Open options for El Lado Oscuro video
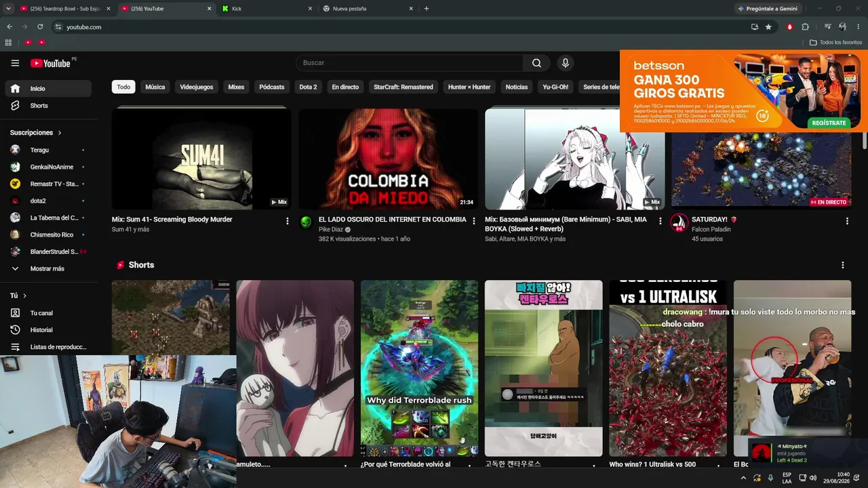This screenshot has width=868, height=488. (474, 221)
